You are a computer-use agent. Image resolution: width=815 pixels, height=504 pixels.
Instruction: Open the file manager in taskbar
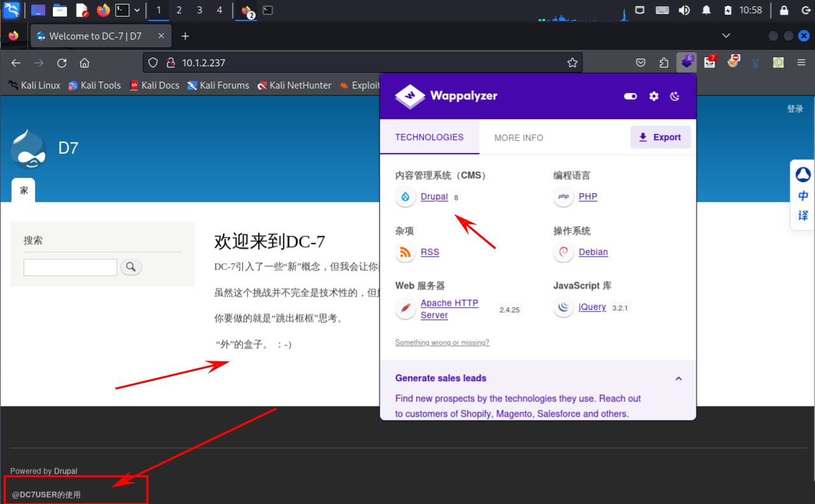[60, 10]
